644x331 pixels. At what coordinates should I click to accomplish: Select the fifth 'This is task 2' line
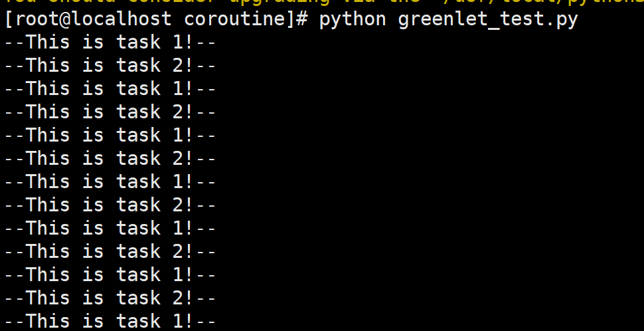[x=110, y=251]
